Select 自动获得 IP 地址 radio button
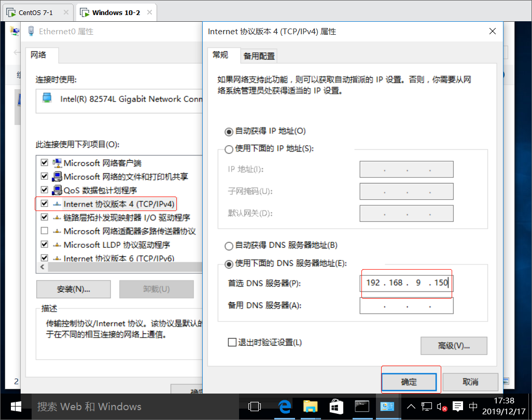The image size is (532, 420). (229, 132)
